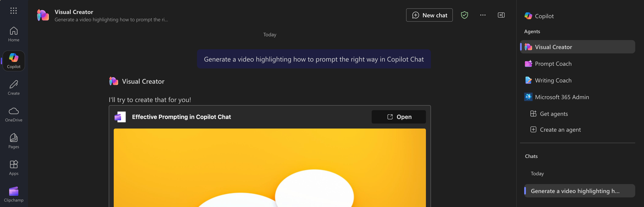Open the Apps section

[x=14, y=168]
